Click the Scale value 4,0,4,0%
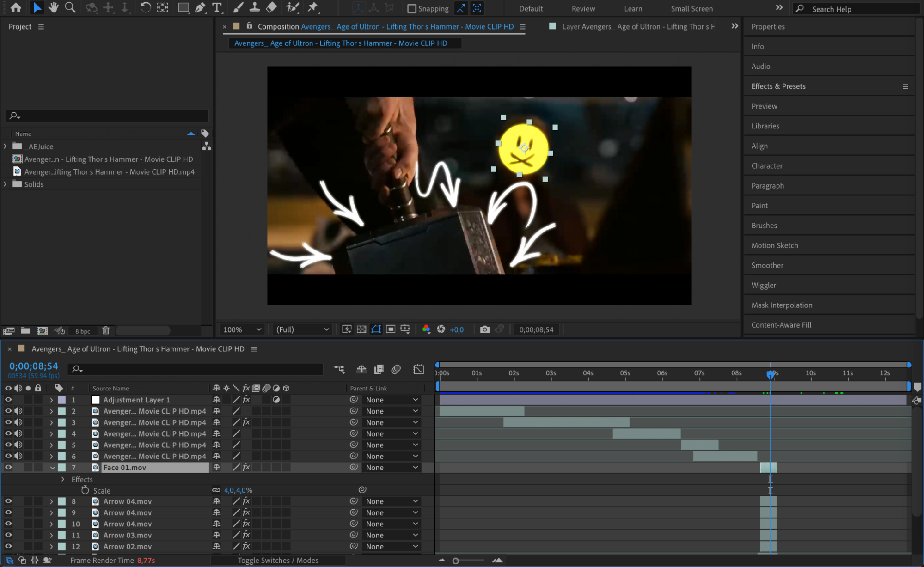The height and width of the screenshot is (567, 924). coord(238,490)
